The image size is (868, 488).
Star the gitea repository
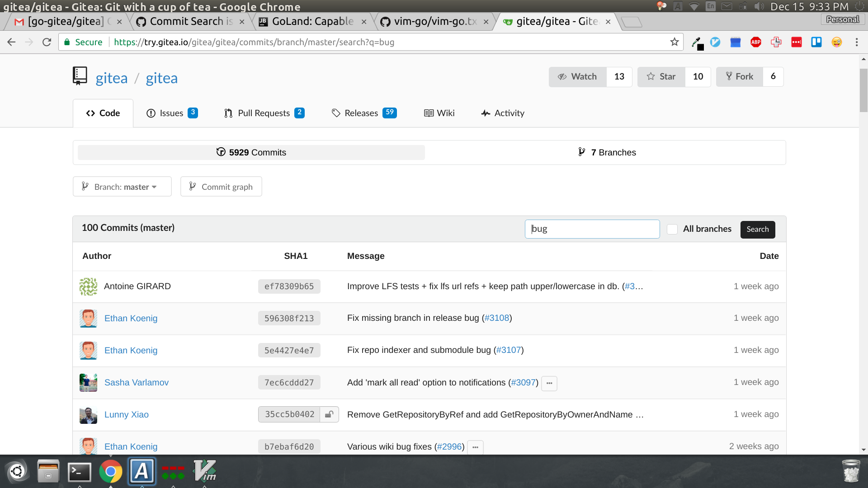pyautogui.click(x=661, y=77)
